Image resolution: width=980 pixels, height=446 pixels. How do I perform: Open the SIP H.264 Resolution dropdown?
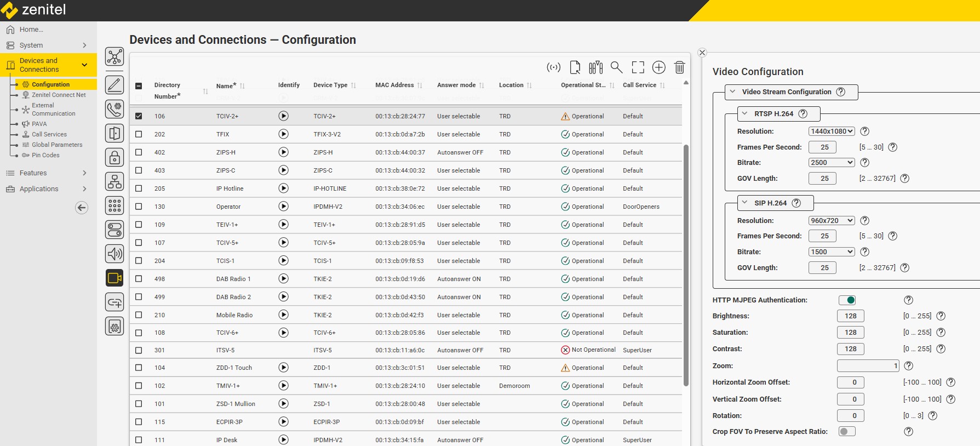click(x=832, y=221)
